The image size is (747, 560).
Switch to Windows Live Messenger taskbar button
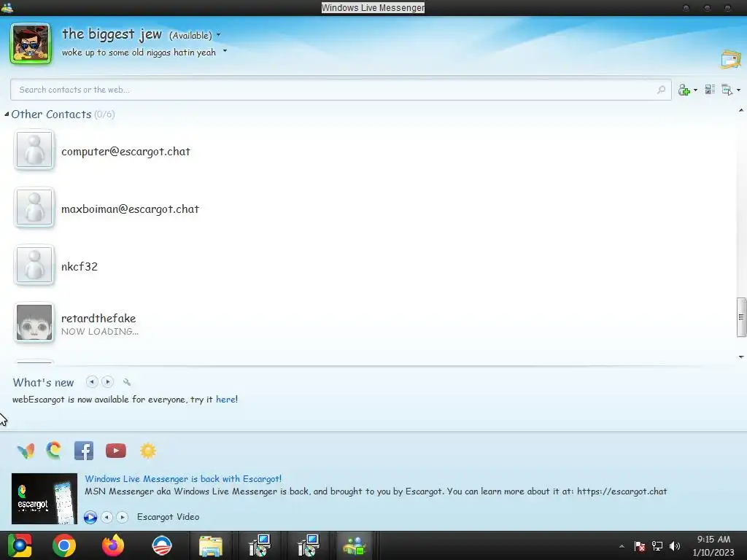pyautogui.click(x=355, y=545)
